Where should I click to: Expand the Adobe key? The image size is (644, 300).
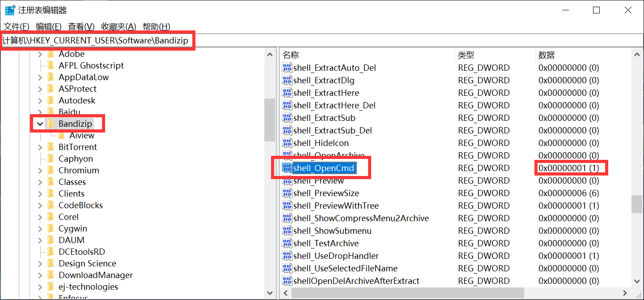pos(40,54)
